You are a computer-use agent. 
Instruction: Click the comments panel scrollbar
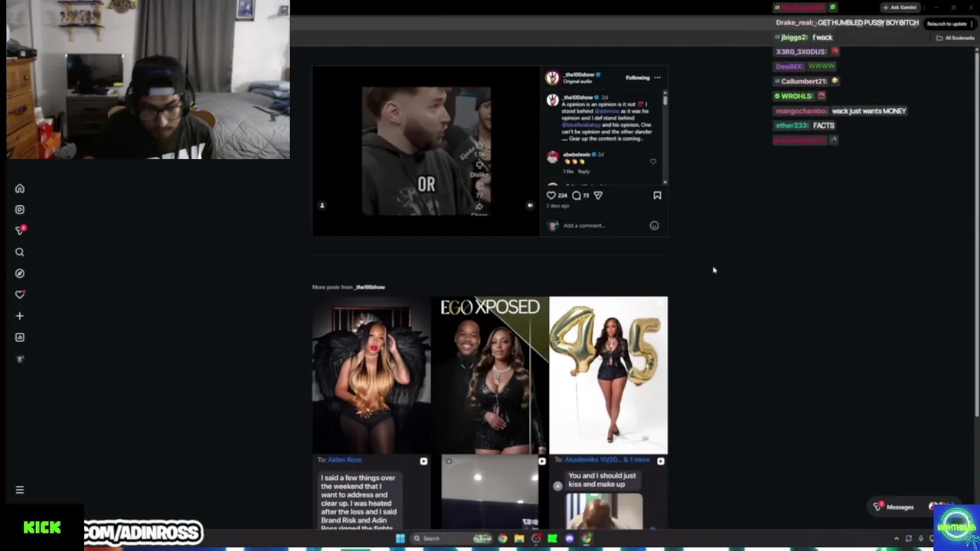(665, 99)
